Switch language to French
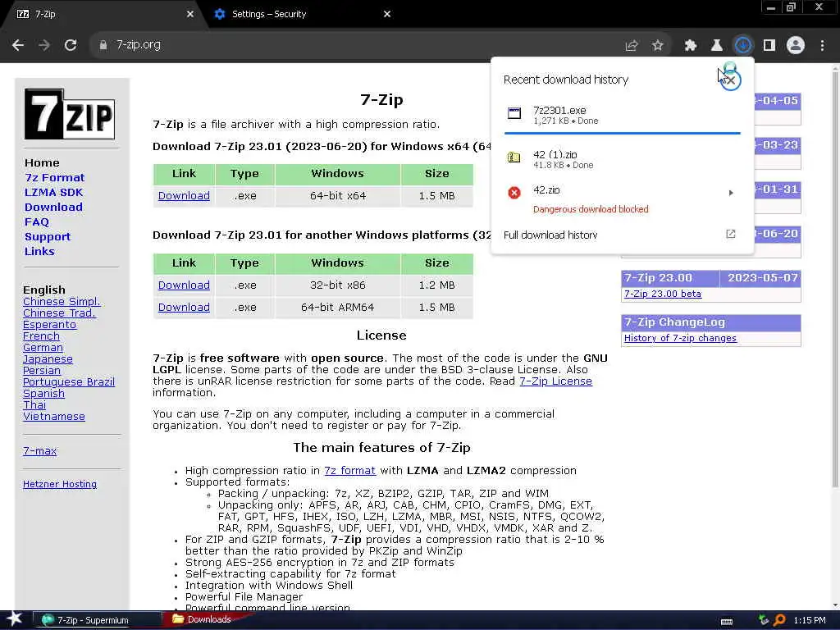 click(x=41, y=336)
